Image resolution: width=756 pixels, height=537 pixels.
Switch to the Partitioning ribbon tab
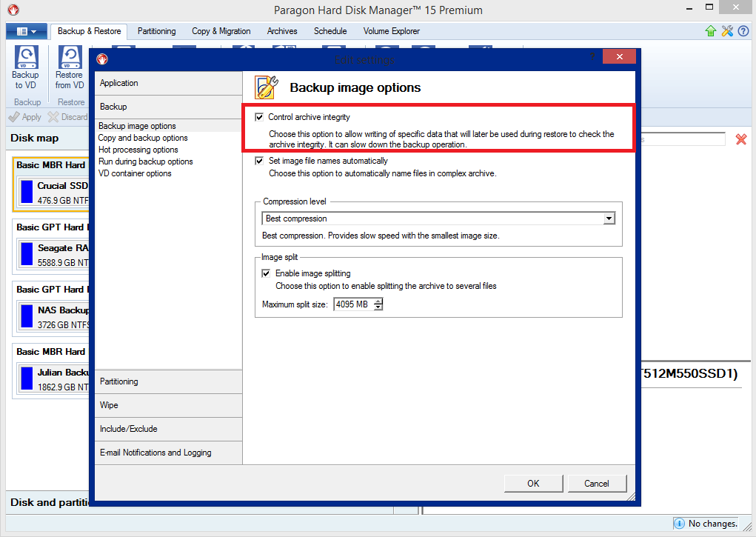click(157, 31)
